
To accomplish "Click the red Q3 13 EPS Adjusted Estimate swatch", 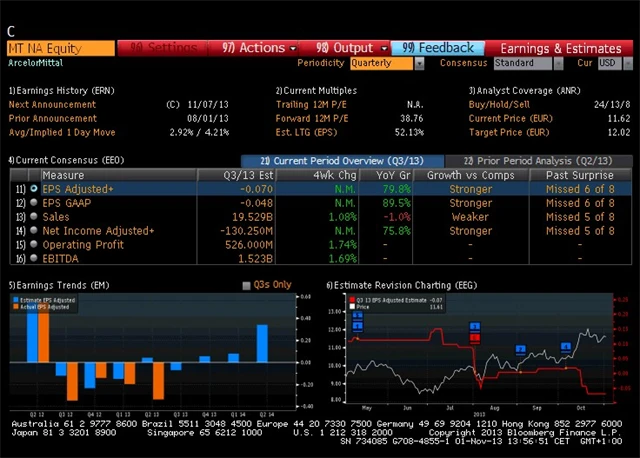I will pos(352,300).
